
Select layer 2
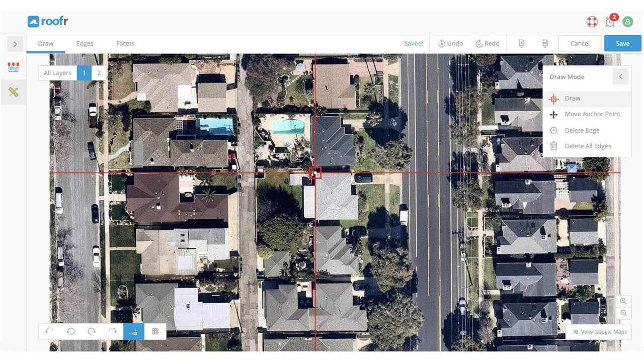99,73
